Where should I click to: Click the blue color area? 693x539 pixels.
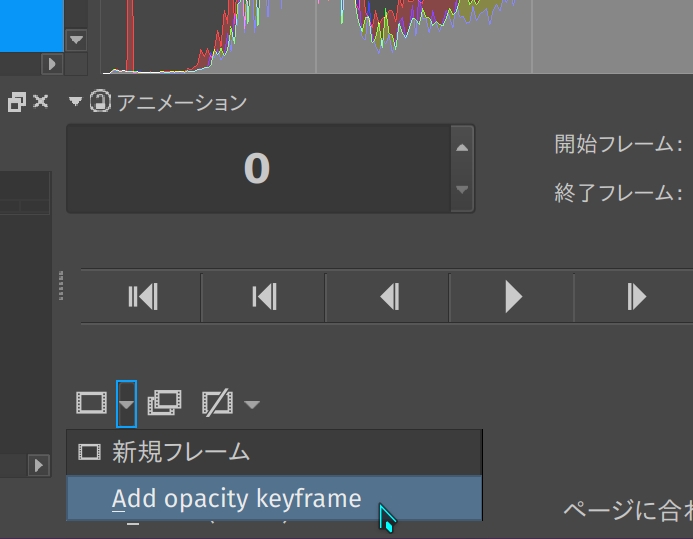(x=32, y=26)
